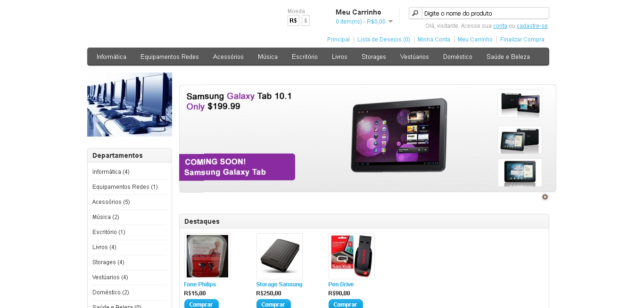Go to the Lista de Desejos link
644x308 pixels.
click(384, 40)
